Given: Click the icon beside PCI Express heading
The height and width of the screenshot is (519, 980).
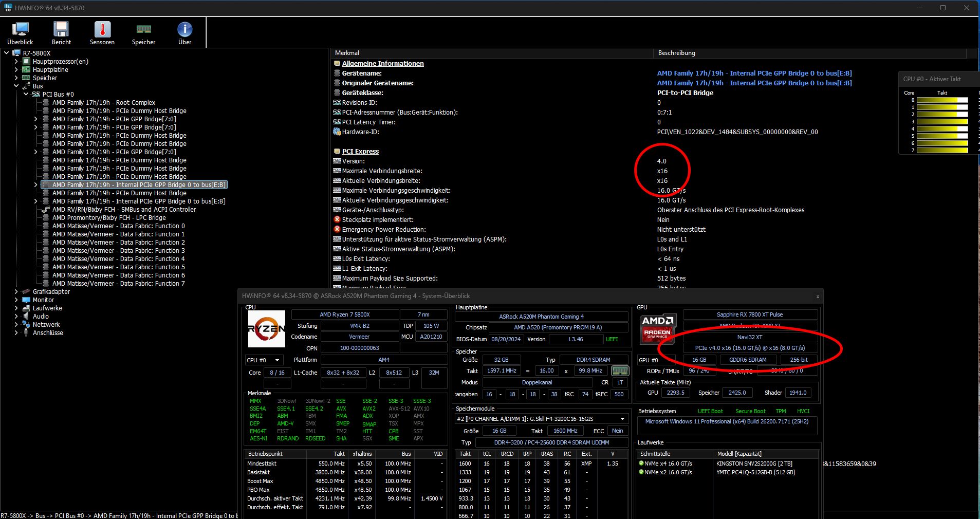Looking at the screenshot, I should [x=337, y=151].
